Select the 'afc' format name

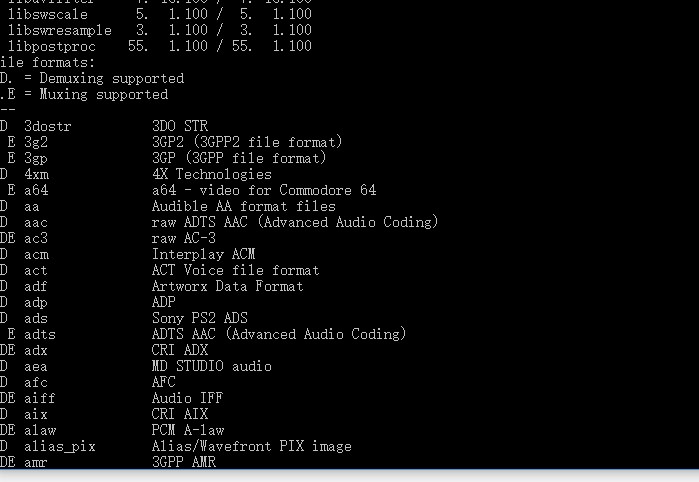[x=36, y=382]
